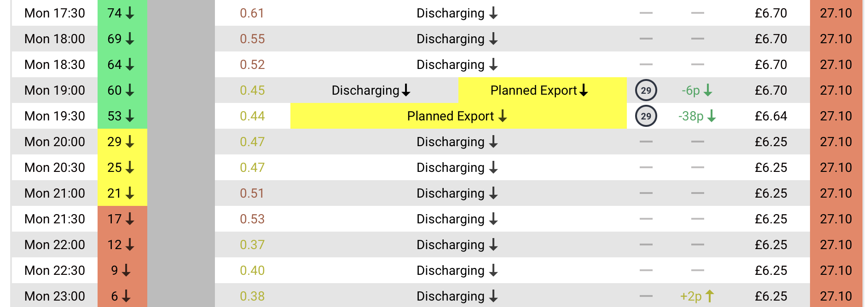Click the Mon 17:30 time label
Image resolution: width=868 pixels, height=307 pixels.
click(x=55, y=13)
